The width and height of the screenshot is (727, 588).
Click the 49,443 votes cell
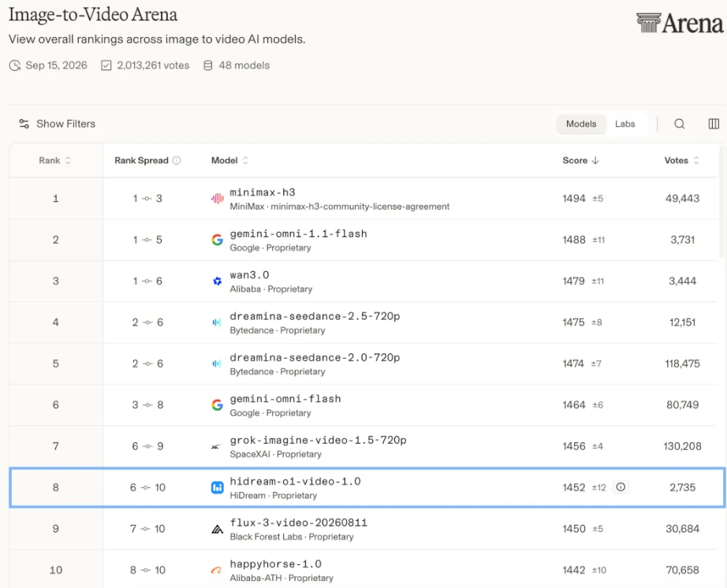pyautogui.click(x=682, y=199)
